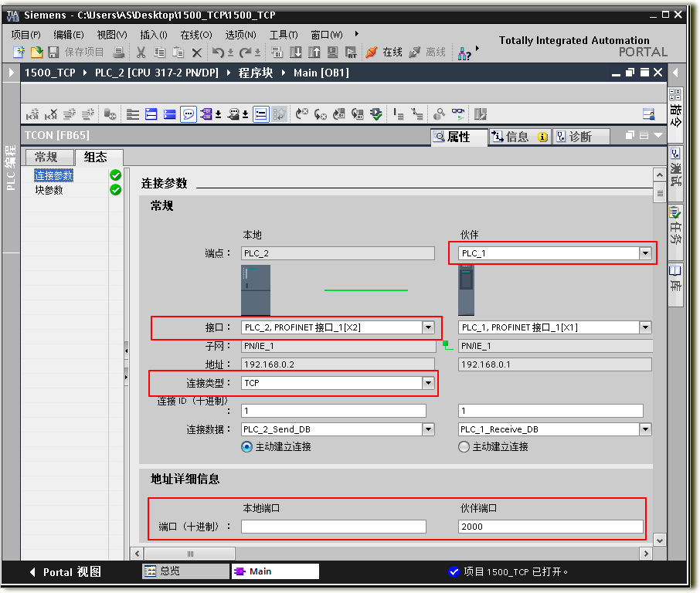
Task: Open the PLC_2_Send_DB connection data dropdown
Action: pos(429,429)
